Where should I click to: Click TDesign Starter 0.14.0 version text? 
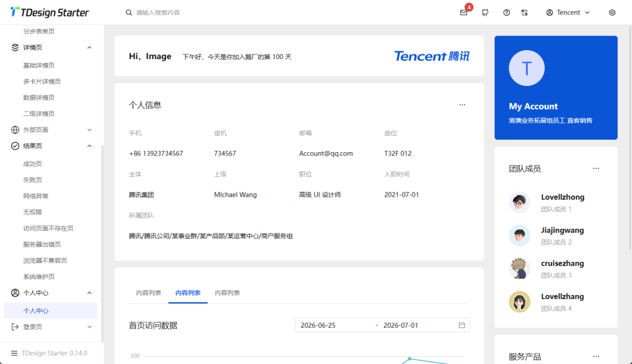[x=54, y=353]
